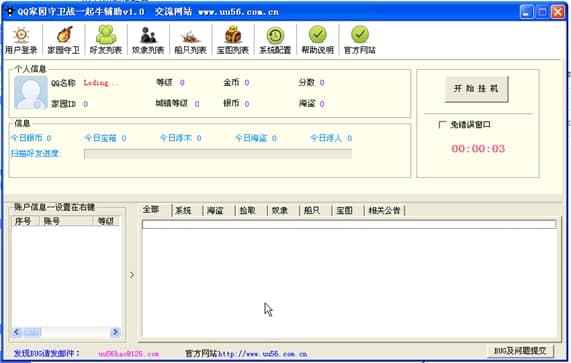Switch to the 全部 log tab

tap(151, 210)
